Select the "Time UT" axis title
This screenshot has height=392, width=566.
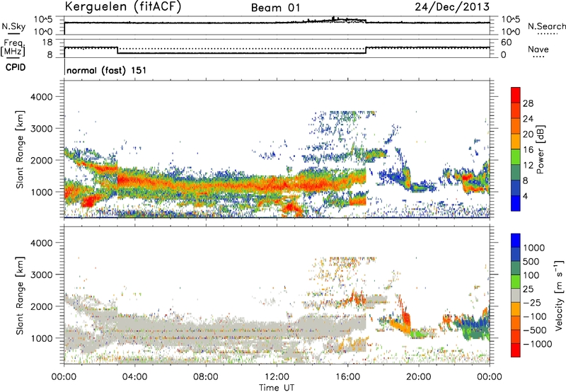pos(277,388)
